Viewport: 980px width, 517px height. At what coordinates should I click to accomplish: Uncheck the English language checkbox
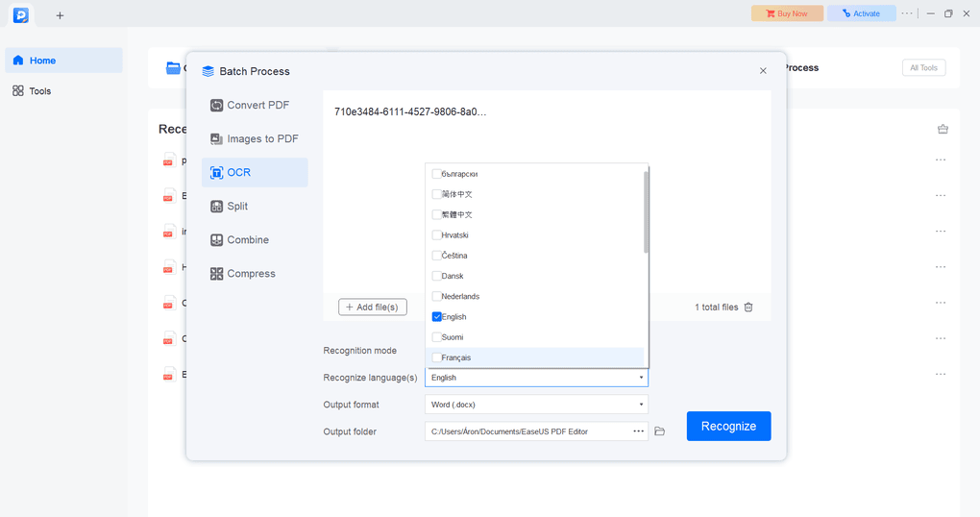[x=436, y=317]
